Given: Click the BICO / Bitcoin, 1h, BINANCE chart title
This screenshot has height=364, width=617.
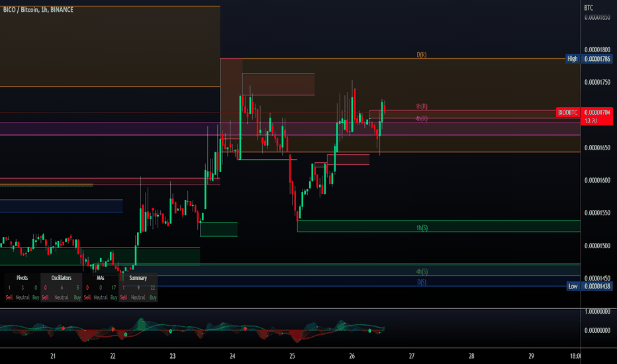Looking at the screenshot, I should 38,10.
